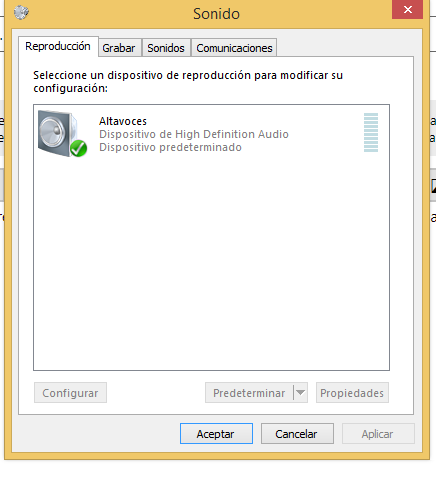This screenshot has width=436, height=478.
Task: Click the Configurar button
Action: click(70, 393)
